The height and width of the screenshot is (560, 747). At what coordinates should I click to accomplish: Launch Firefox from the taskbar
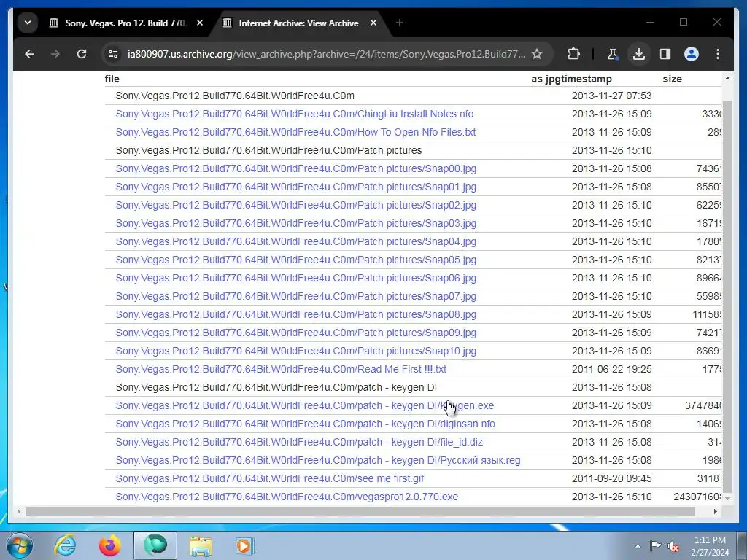coord(110,545)
